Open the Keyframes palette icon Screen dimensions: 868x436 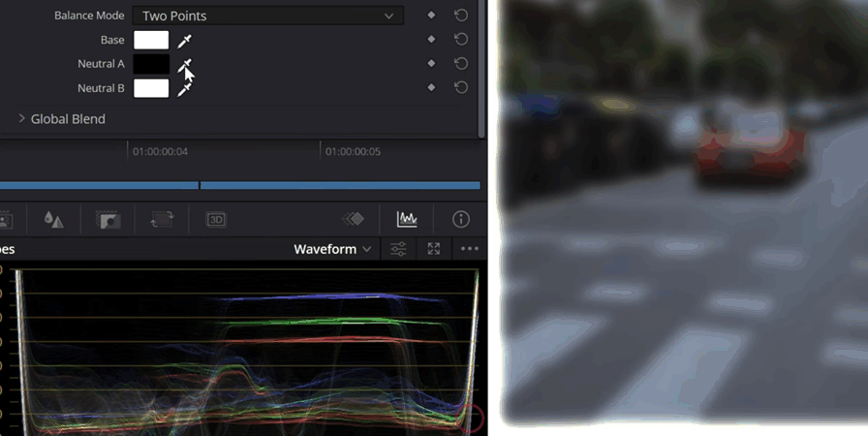pyautogui.click(x=353, y=220)
